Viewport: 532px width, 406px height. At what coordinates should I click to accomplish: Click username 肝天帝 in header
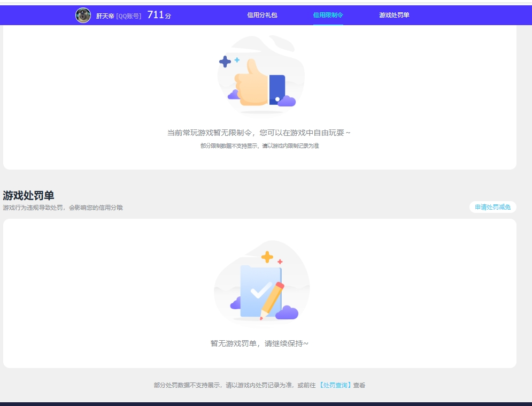[105, 16]
